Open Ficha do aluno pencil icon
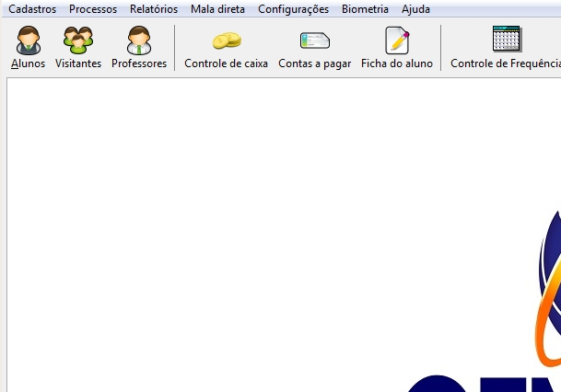 (x=397, y=40)
